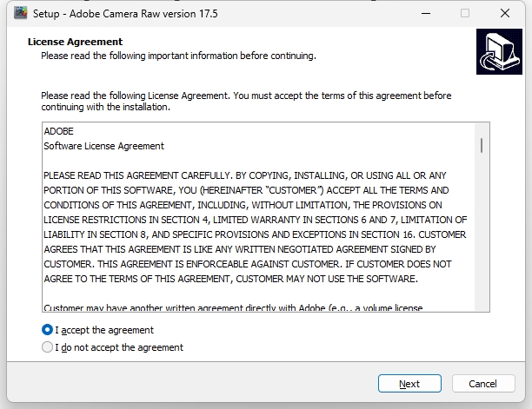Click the "Please read the following important information" subtitle
Screen dimensions: 532x409
[x=178, y=56]
